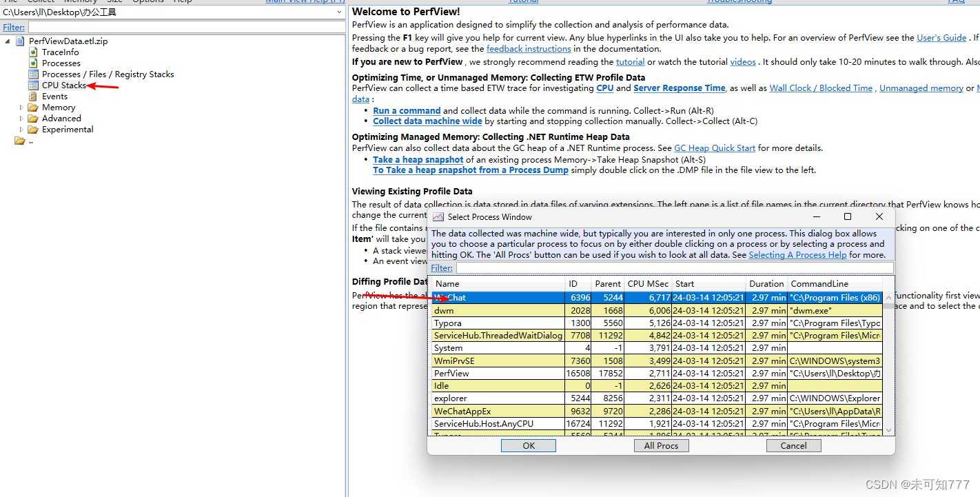Select the dwm process row
This screenshot has height=497, width=980.
pos(657,311)
